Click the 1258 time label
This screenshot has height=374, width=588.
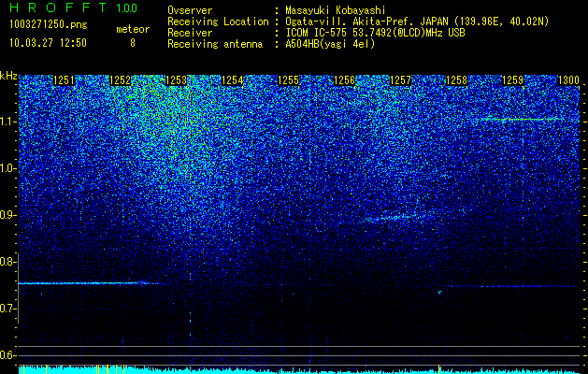tap(456, 80)
